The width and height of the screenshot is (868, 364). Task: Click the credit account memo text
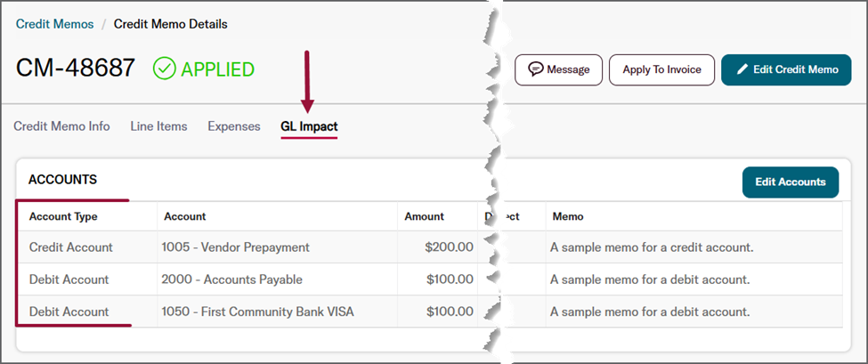pyautogui.click(x=652, y=247)
